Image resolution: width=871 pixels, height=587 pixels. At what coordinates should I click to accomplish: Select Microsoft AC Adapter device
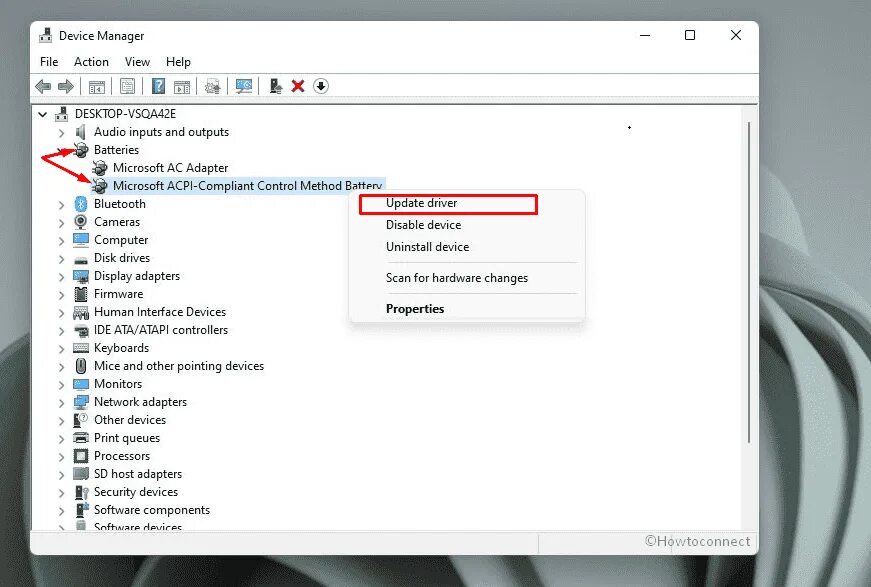coord(171,168)
